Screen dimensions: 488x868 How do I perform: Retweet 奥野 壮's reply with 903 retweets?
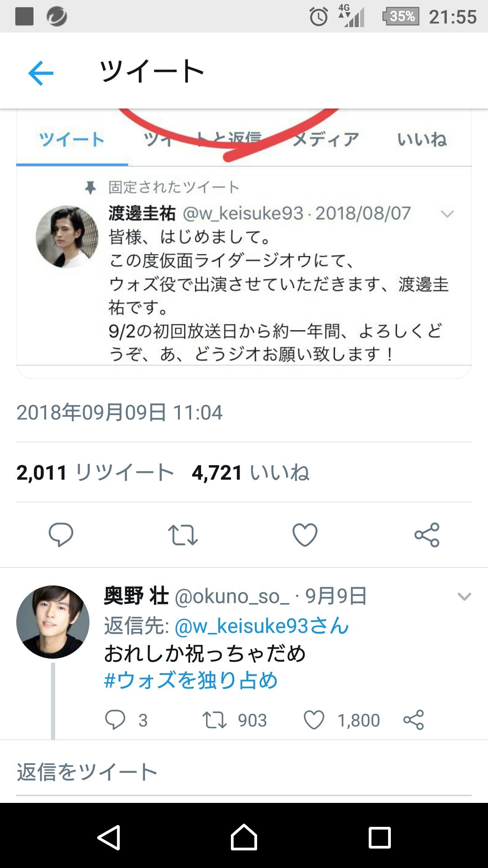click(x=214, y=720)
